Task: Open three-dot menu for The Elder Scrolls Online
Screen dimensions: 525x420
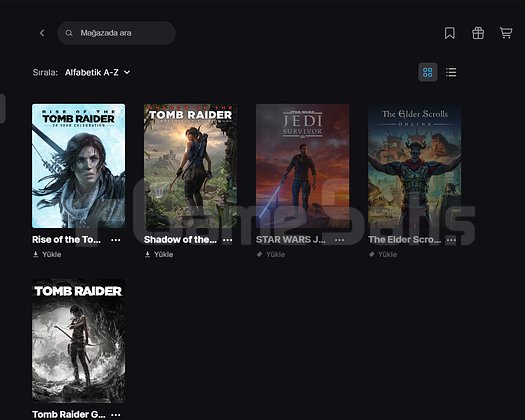Action: 451,240
